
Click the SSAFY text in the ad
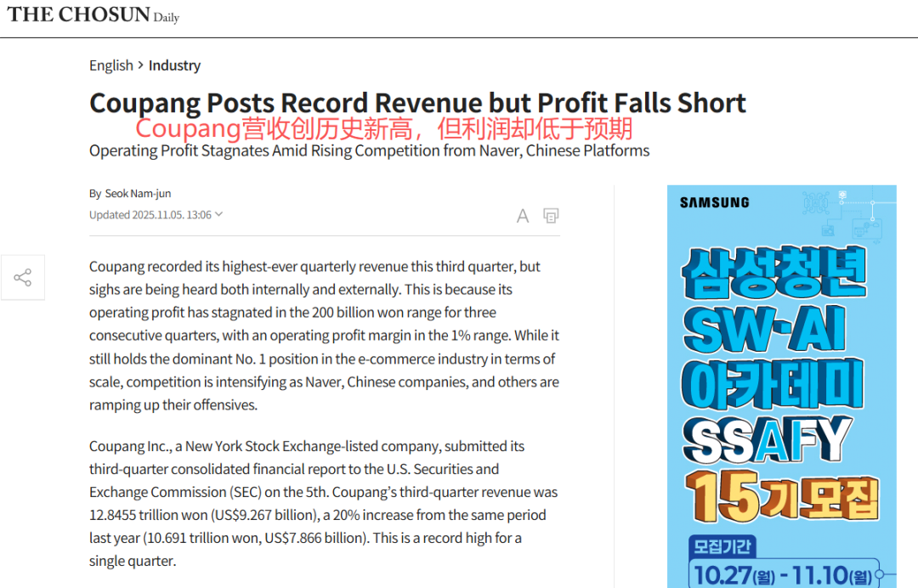coord(767,438)
